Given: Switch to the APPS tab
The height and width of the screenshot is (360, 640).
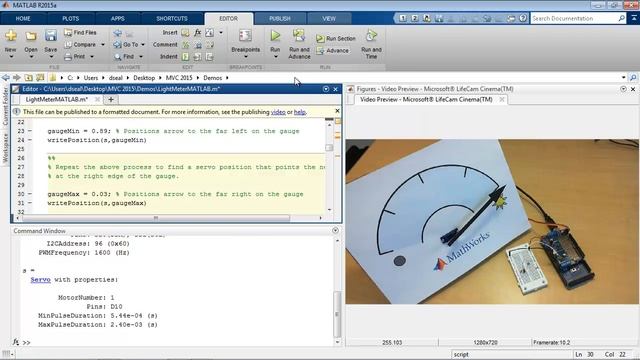Looking at the screenshot, I should (x=118, y=19).
